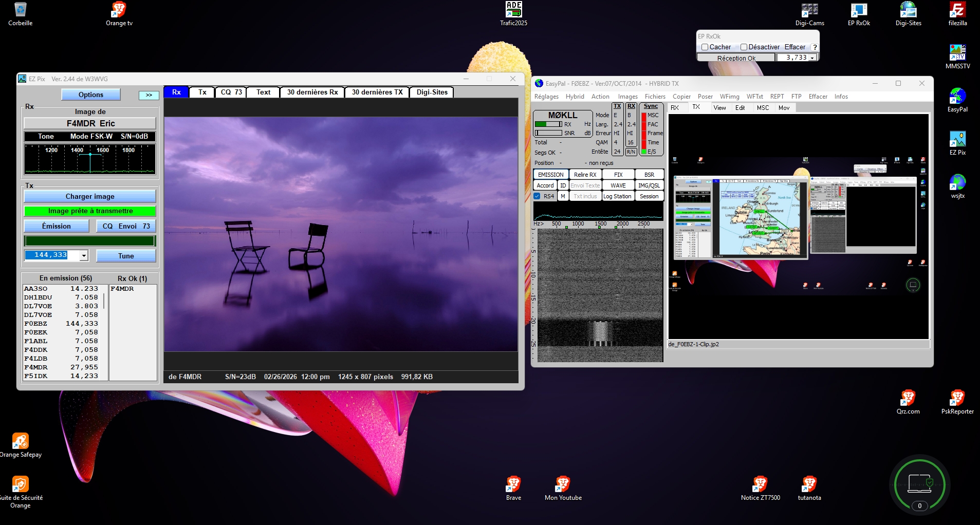
Task: Switch to the 30 dernières Rx tab
Action: pos(312,92)
